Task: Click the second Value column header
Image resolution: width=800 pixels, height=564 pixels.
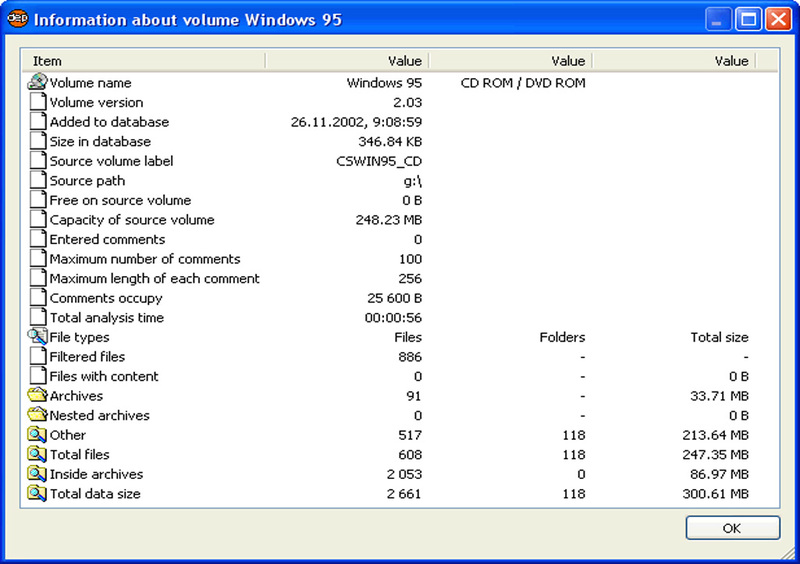Action: point(510,61)
